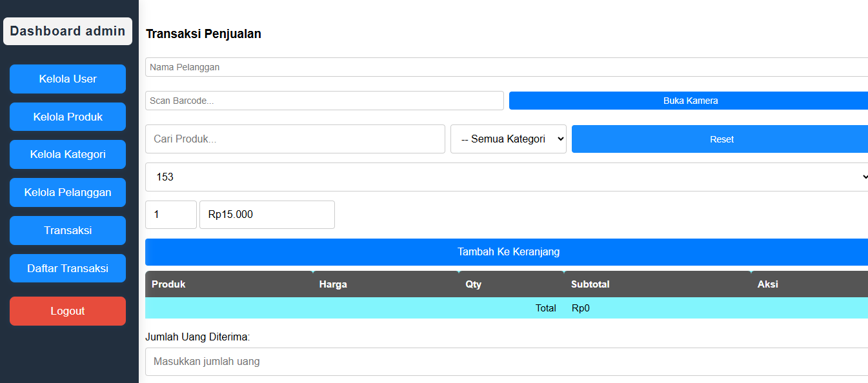This screenshot has height=383, width=868.
Task: Open Kelola User in sidebar
Action: pos(68,79)
